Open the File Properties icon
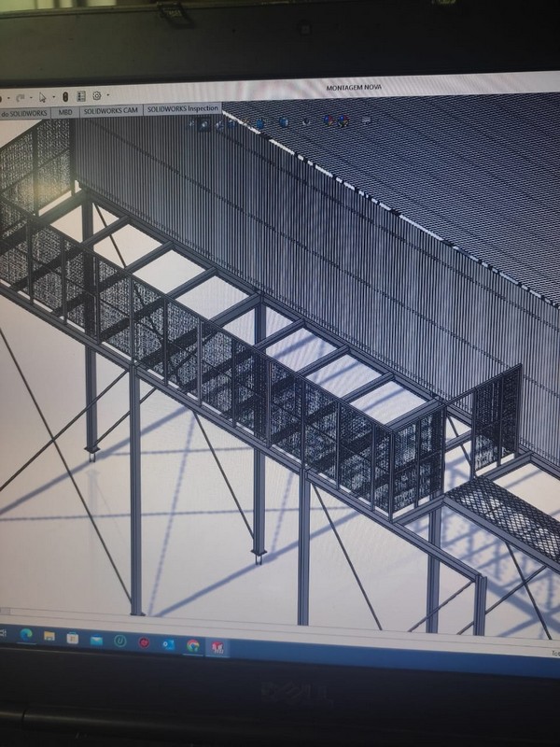The height and width of the screenshot is (747, 560). (81, 96)
